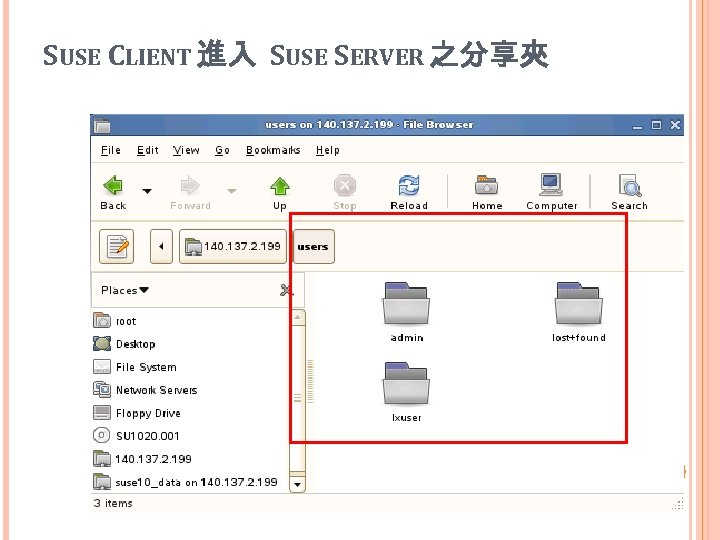The image size is (720, 540).
Task: Open the Search tool
Action: click(x=629, y=192)
